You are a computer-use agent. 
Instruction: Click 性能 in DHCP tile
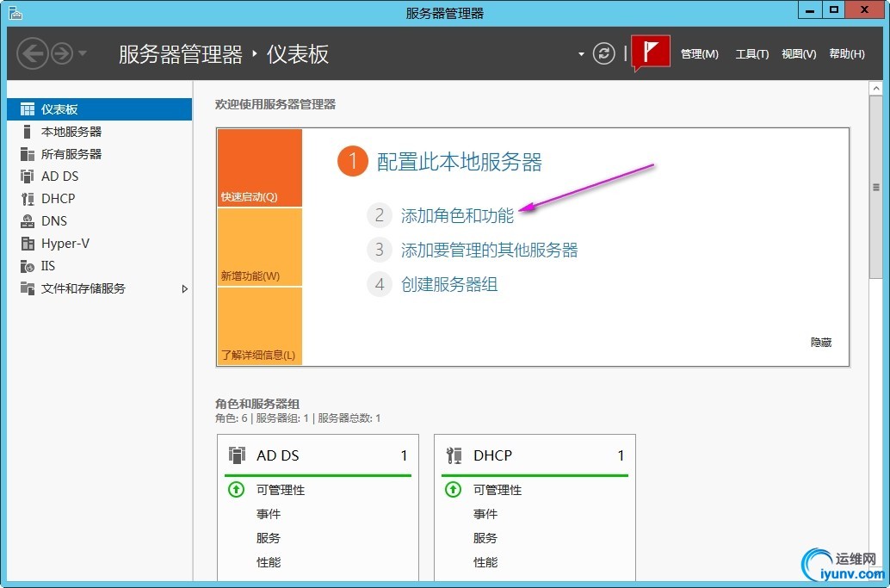click(485, 562)
